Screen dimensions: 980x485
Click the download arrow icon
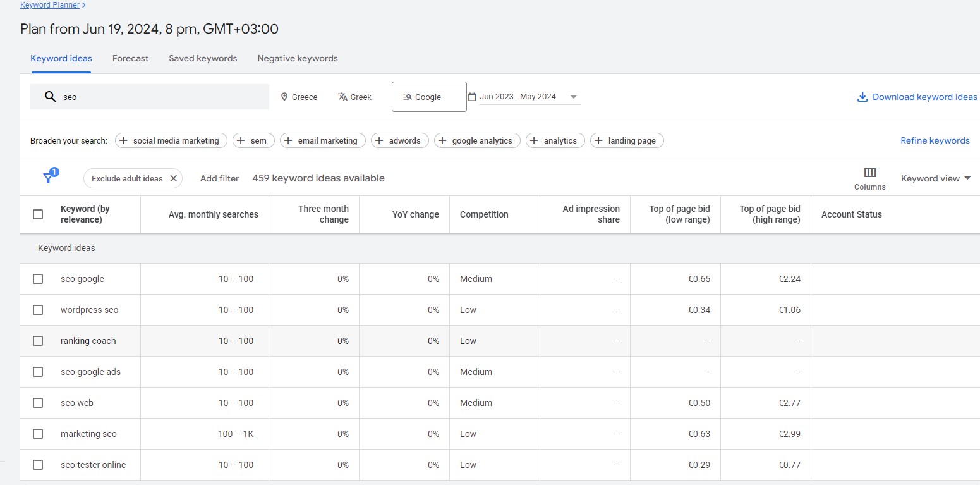pyautogui.click(x=862, y=97)
